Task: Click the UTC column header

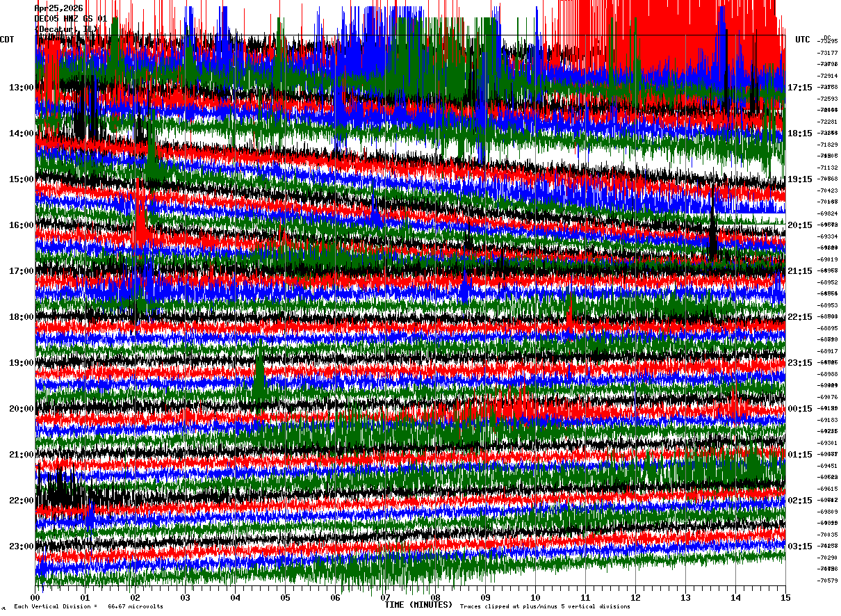Action: coord(803,40)
